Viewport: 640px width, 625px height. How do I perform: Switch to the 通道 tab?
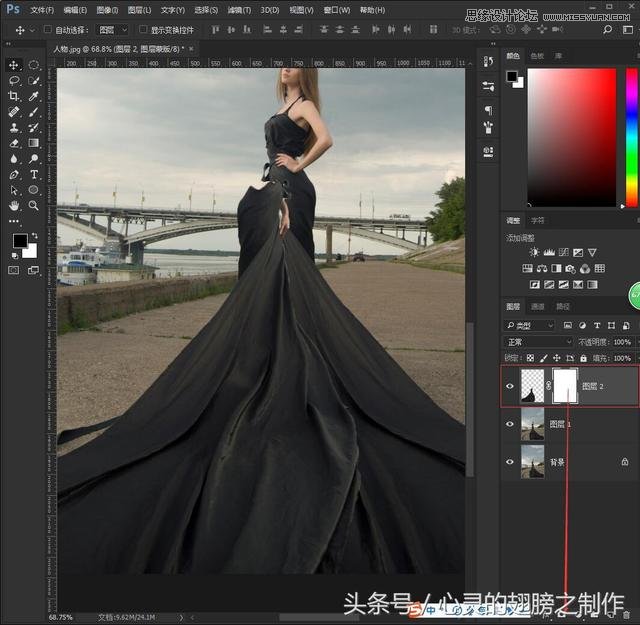point(538,306)
